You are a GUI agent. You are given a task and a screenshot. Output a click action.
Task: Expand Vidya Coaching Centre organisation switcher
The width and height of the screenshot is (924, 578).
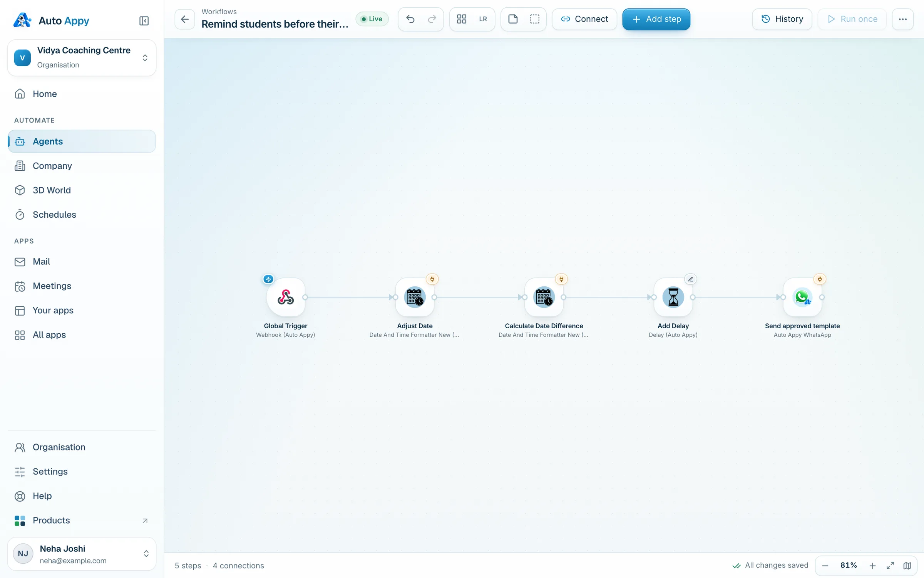[82, 58]
